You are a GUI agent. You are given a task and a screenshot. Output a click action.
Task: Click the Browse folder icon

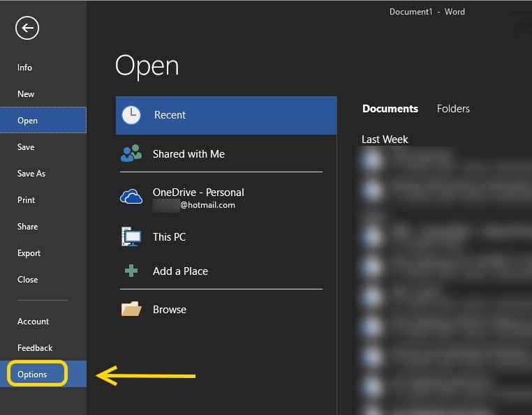[131, 309]
